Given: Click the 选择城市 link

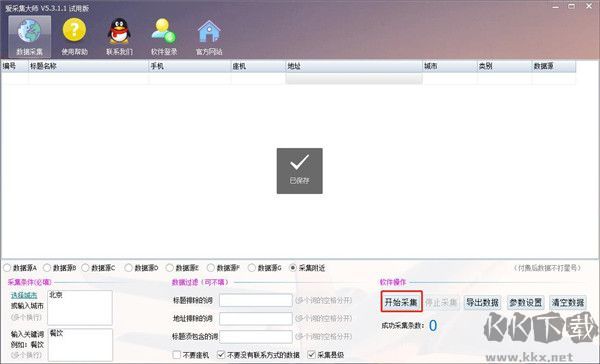Looking at the screenshot, I should coord(24,295).
